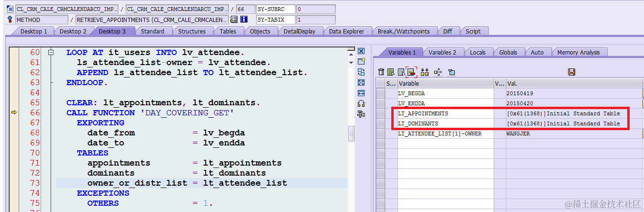This screenshot has width=644, height=212.
Task: Click the third variable list toolbar icon
Action: (401, 72)
